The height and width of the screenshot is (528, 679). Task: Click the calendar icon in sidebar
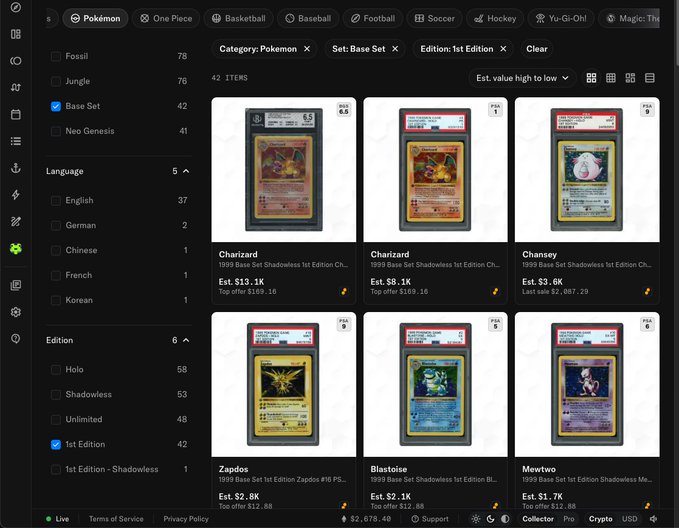[16, 114]
